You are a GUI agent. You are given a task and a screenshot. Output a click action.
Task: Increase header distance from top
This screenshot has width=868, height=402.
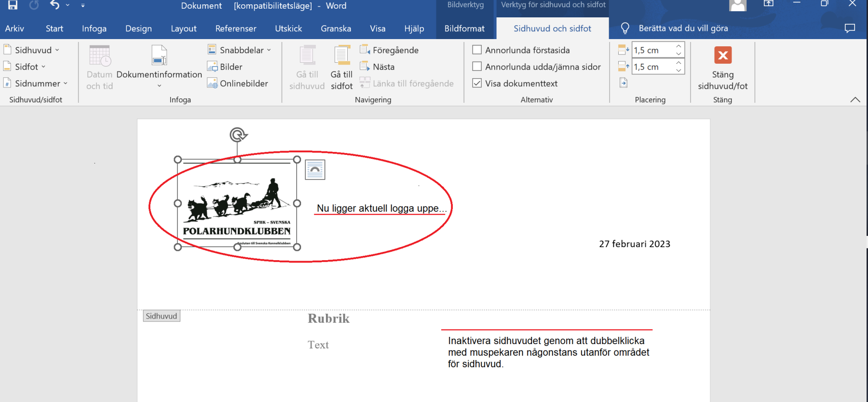679,46
